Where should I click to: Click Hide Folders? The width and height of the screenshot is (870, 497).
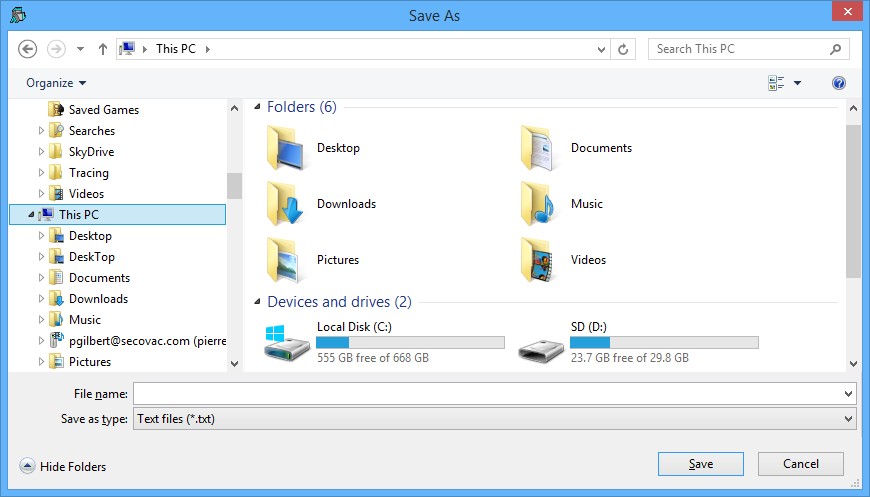[63, 466]
